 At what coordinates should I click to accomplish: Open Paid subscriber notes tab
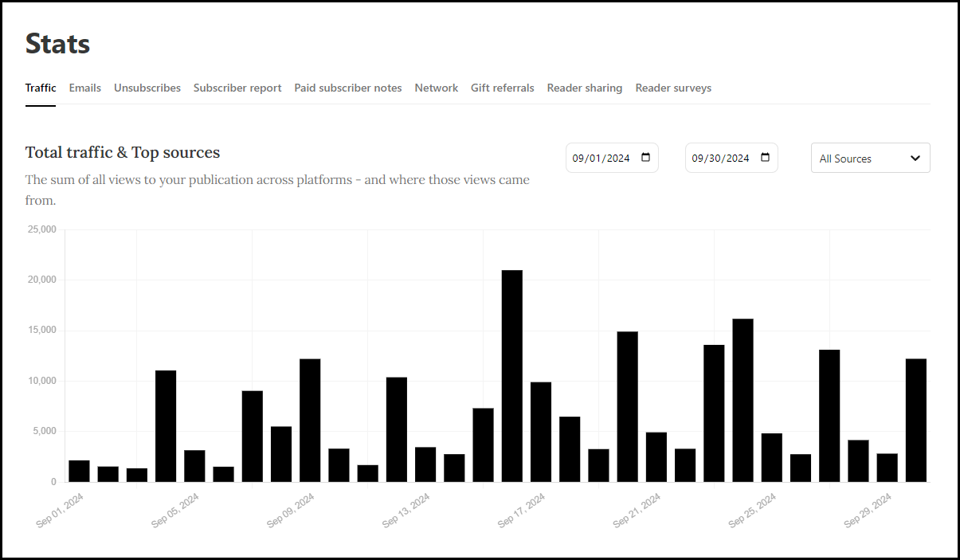348,88
